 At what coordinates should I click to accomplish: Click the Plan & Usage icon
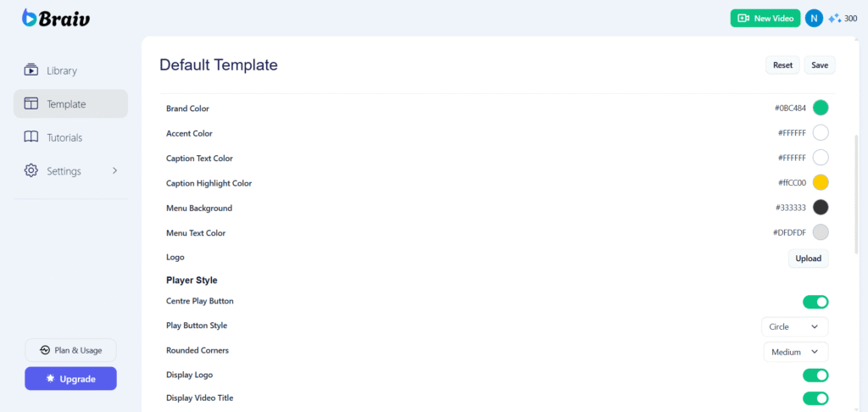[x=45, y=350]
